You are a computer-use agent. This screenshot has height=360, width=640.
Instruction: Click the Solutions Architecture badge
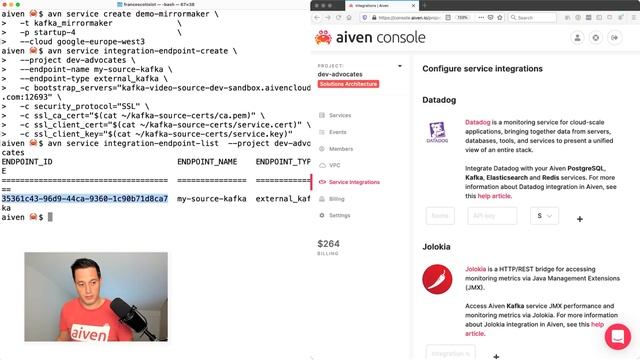(x=348, y=84)
